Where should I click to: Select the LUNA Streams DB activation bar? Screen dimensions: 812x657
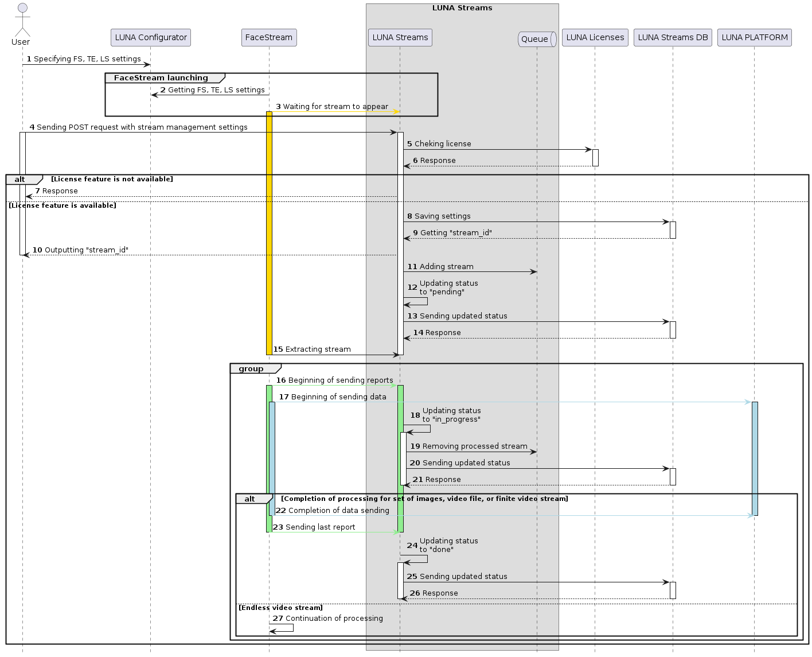(x=672, y=228)
